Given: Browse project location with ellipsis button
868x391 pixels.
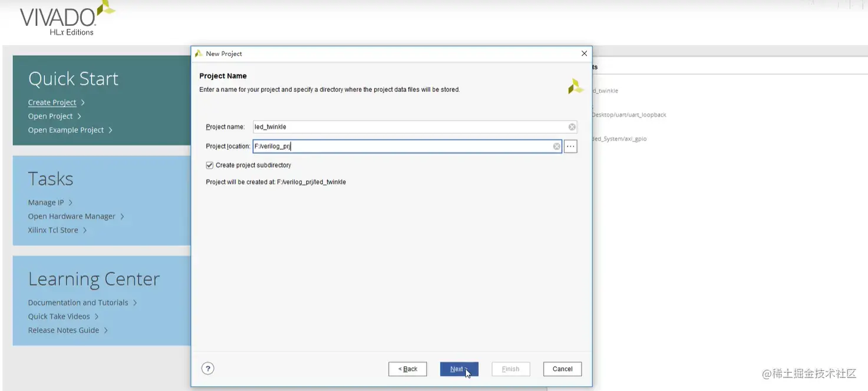Looking at the screenshot, I should coord(570,146).
